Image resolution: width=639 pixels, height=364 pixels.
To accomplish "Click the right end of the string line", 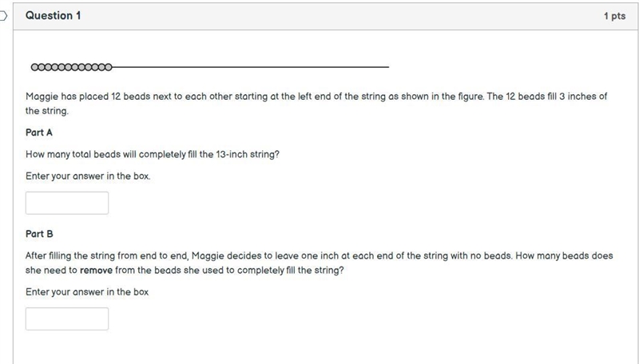I will tap(387, 67).
